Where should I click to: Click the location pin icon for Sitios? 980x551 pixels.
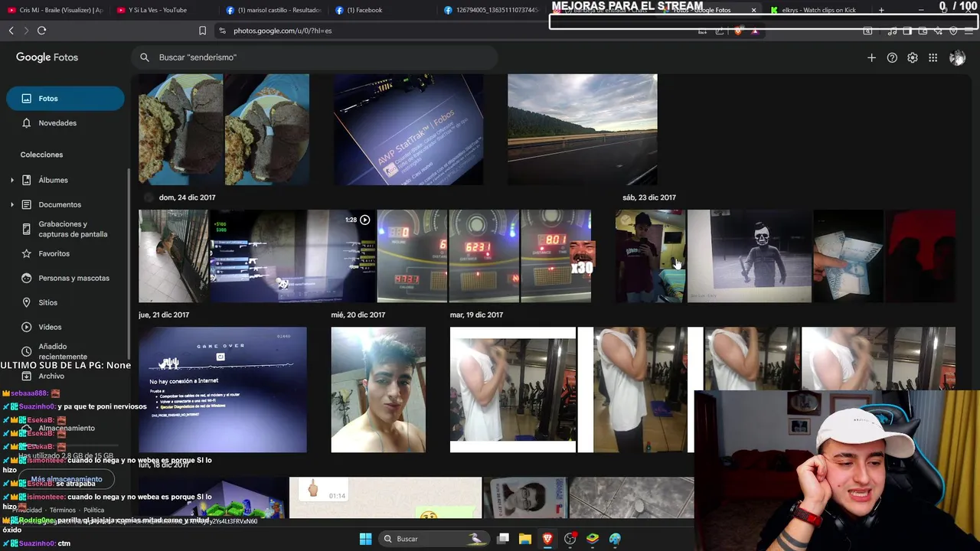(x=27, y=302)
